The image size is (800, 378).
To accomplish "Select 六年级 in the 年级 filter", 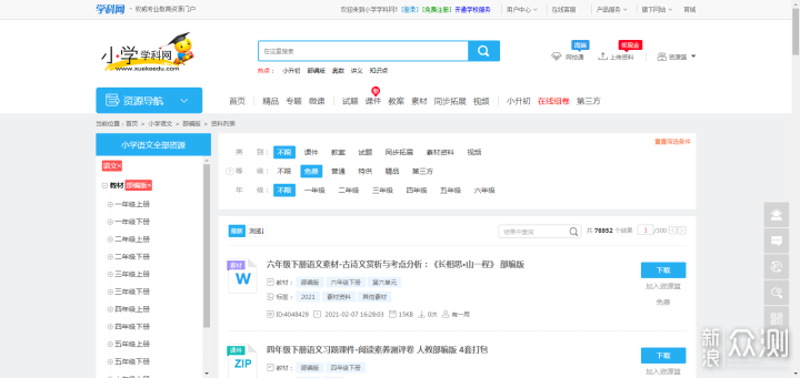I will (x=485, y=190).
